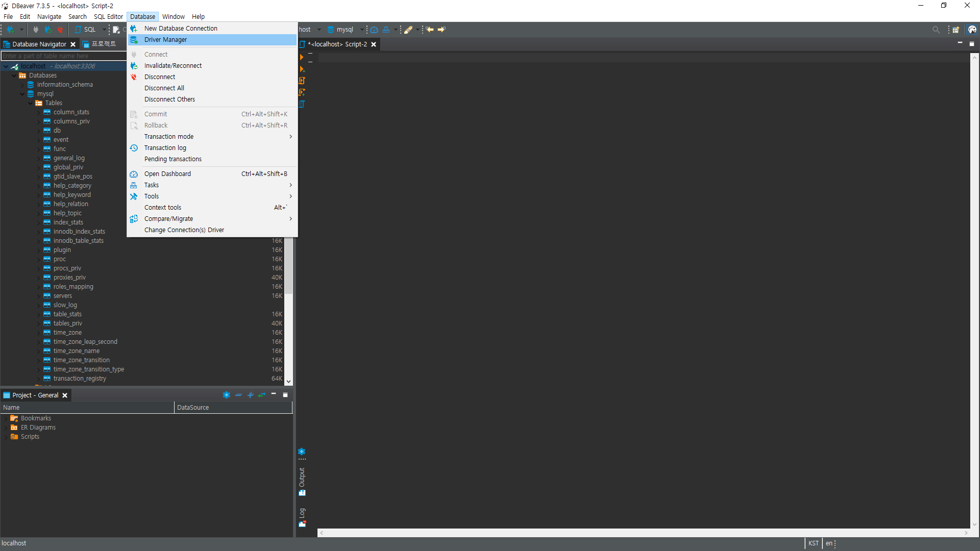Click Driver Manager menu entry
980x551 pixels.
[x=165, y=40]
